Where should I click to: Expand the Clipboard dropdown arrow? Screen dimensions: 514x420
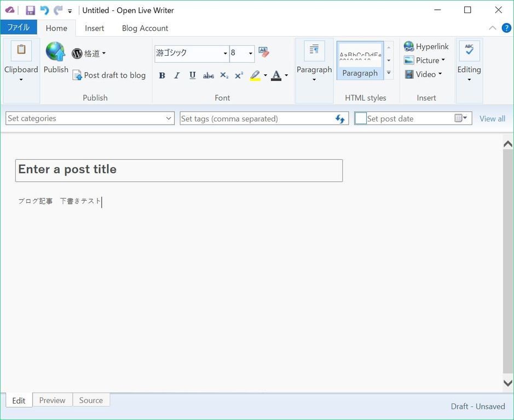click(x=21, y=80)
